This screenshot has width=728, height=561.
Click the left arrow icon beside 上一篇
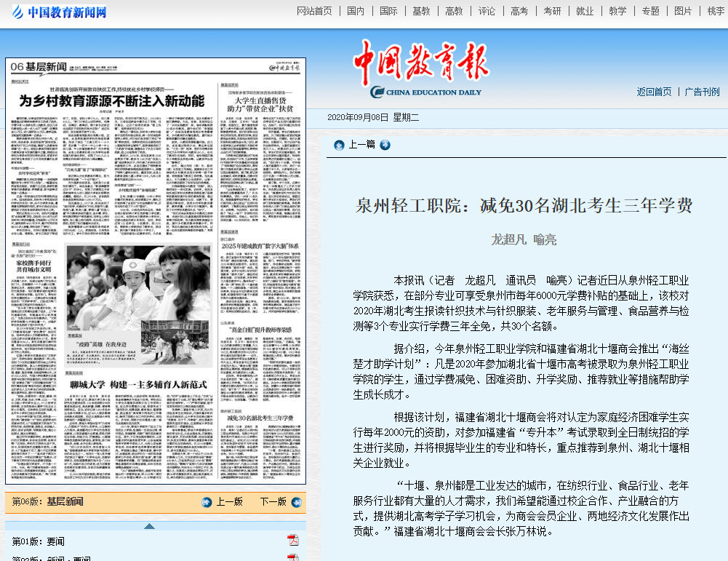pyautogui.click(x=340, y=146)
